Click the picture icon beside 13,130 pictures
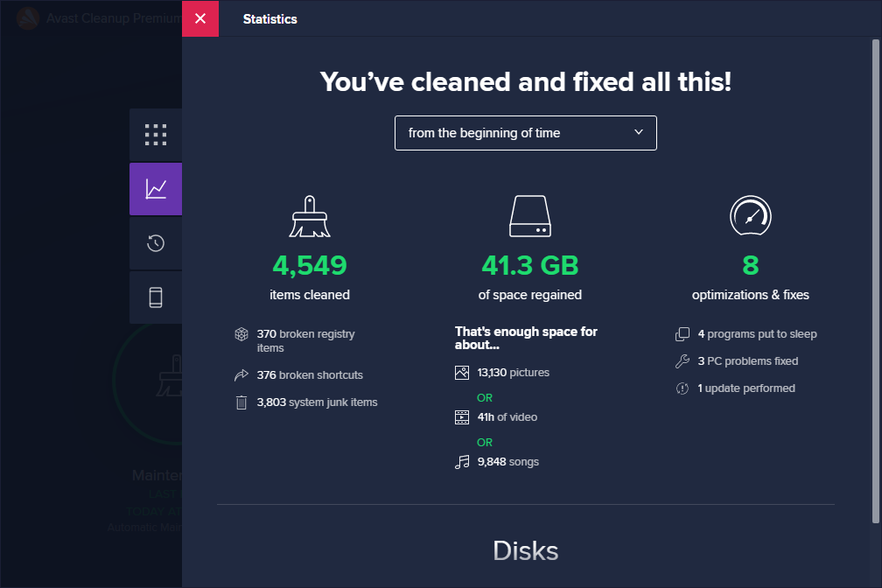 [461, 372]
